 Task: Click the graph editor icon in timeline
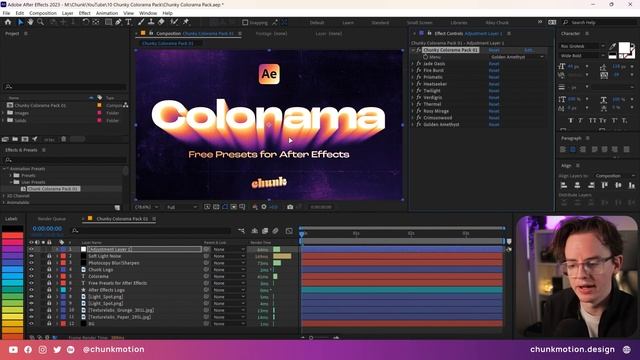point(289,231)
